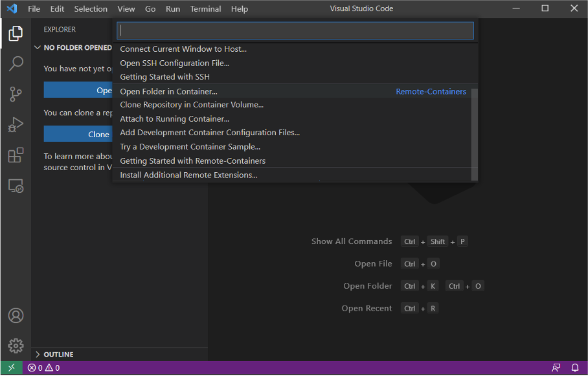
Task: Open the Terminal menu
Action: coord(205,8)
